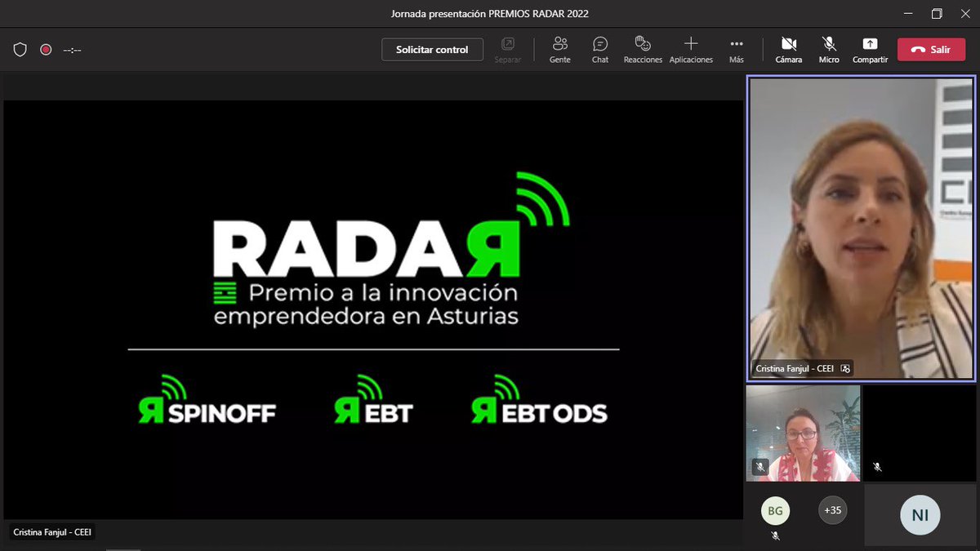Viewport: 980px width, 551px height.
Task: Expand the +35 hidden participants overflow
Action: click(x=832, y=510)
